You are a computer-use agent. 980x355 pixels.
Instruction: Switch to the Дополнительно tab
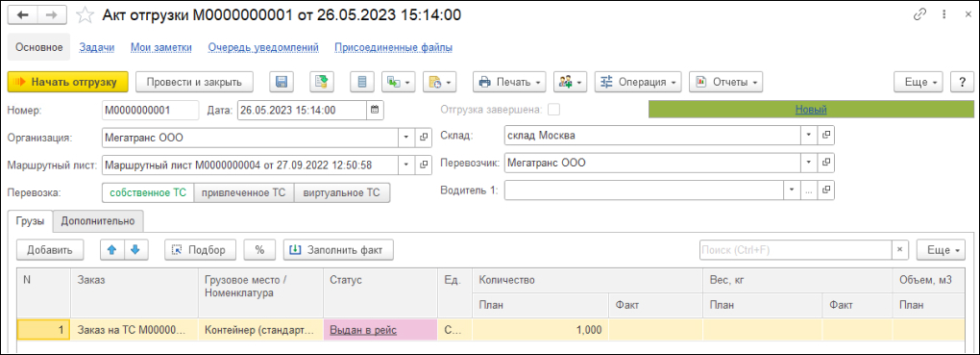tap(98, 220)
